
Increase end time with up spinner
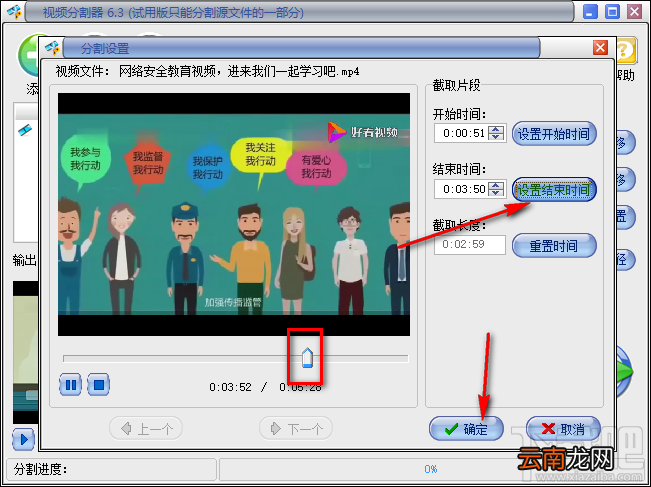click(x=496, y=185)
